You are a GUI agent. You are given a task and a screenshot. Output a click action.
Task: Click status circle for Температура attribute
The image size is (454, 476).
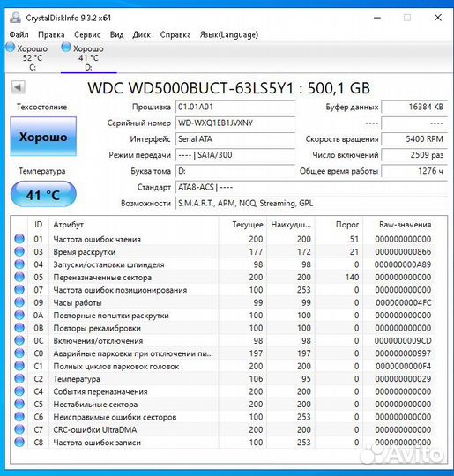point(19,379)
